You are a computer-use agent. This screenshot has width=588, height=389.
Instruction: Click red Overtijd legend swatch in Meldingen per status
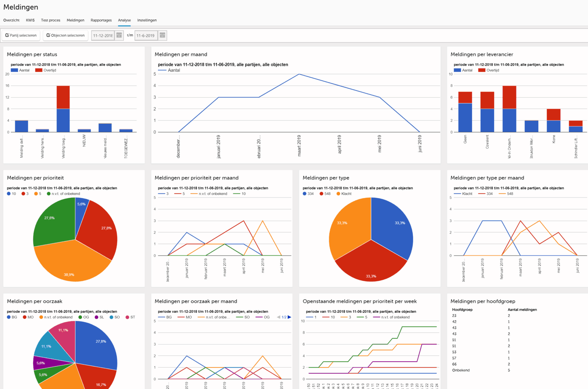39,70
